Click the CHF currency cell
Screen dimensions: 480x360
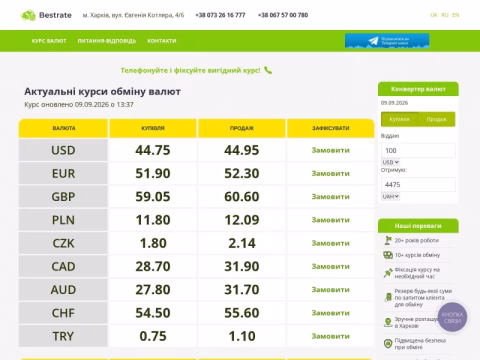pos(63,313)
